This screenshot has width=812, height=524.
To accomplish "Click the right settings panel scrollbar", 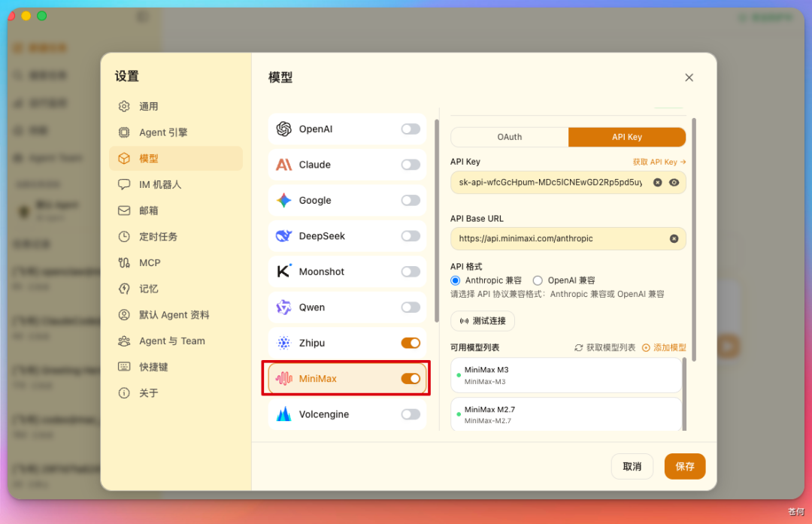I will point(694,239).
